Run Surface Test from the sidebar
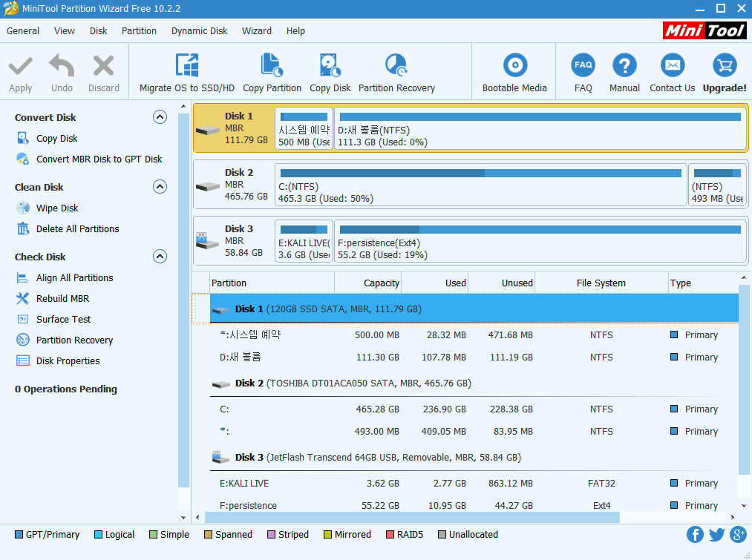The image size is (752, 560). point(63,319)
